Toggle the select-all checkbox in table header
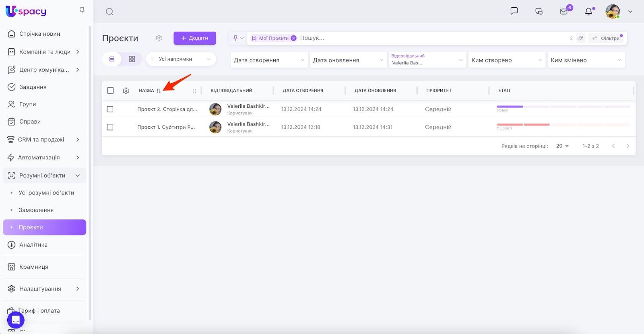The image size is (644, 334). (x=110, y=91)
